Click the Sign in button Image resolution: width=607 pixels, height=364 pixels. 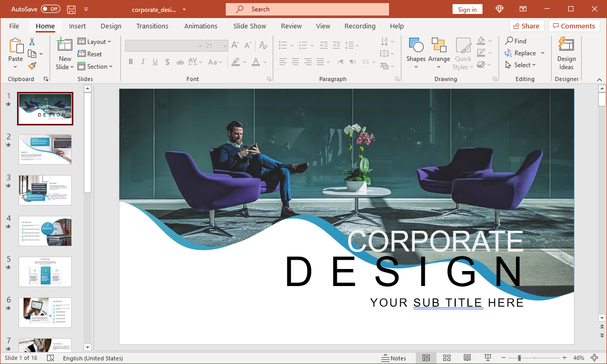coord(467,9)
